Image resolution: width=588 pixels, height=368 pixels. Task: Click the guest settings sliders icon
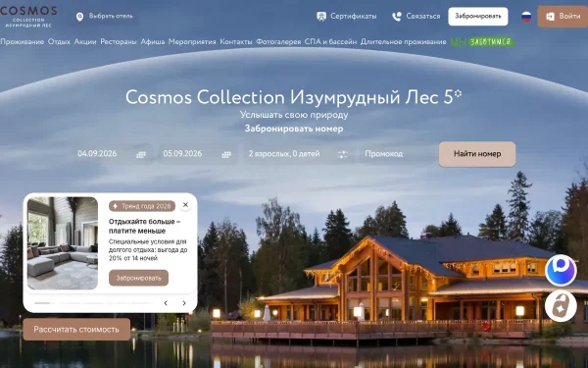342,154
